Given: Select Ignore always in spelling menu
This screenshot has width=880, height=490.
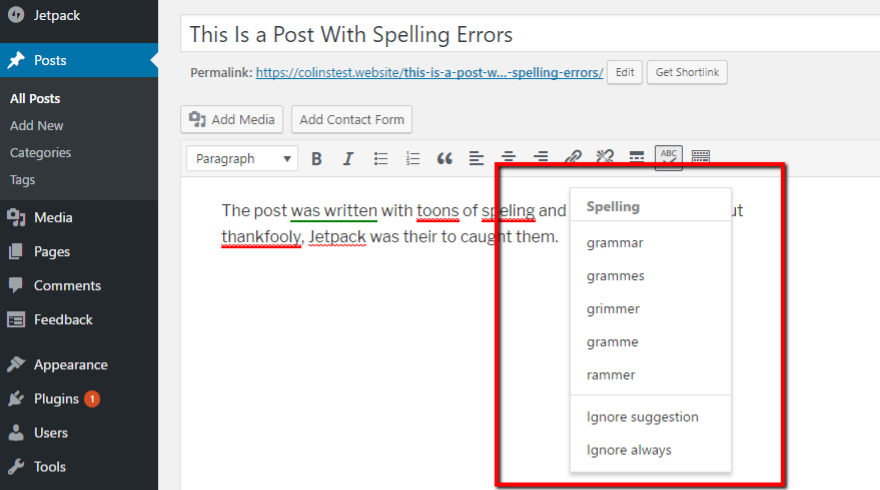Looking at the screenshot, I should tap(650, 450).
